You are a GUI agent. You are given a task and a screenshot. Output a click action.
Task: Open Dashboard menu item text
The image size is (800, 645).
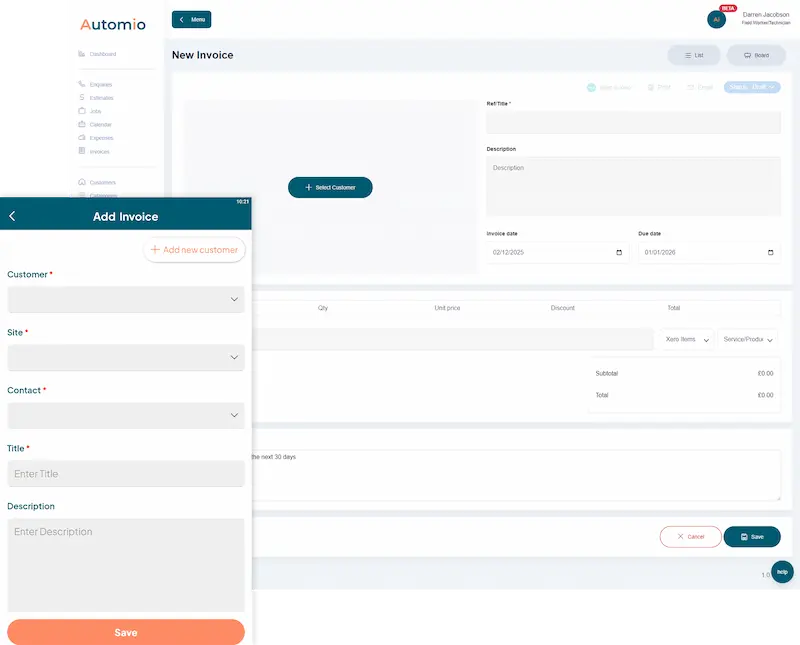(x=103, y=54)
